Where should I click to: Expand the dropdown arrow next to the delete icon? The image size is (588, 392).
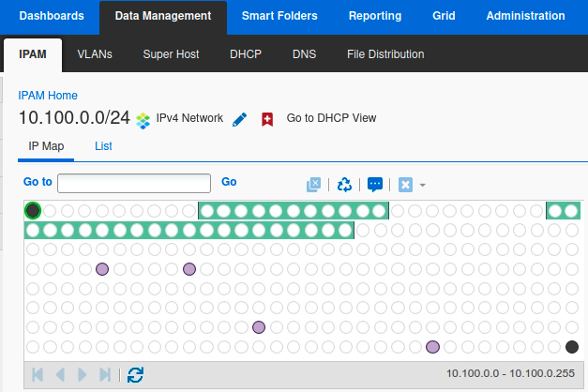tap(423, 185)
